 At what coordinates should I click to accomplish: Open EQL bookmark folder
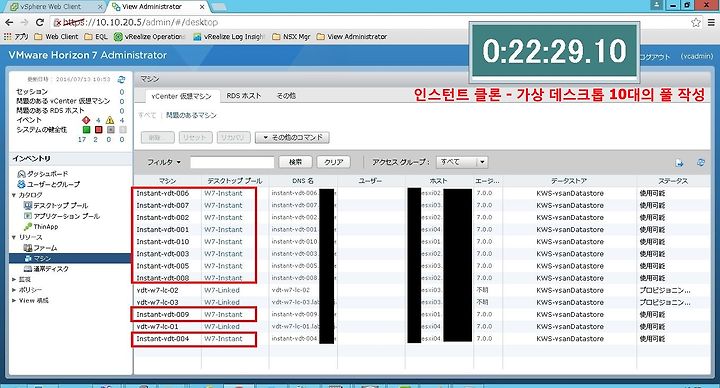pyautogui.click(x=96, y=37)
